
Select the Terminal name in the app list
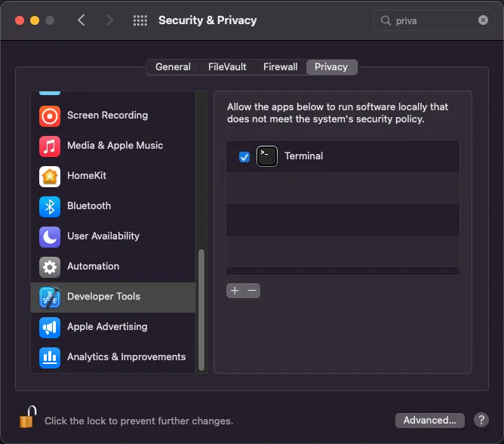tap(304, 156)
